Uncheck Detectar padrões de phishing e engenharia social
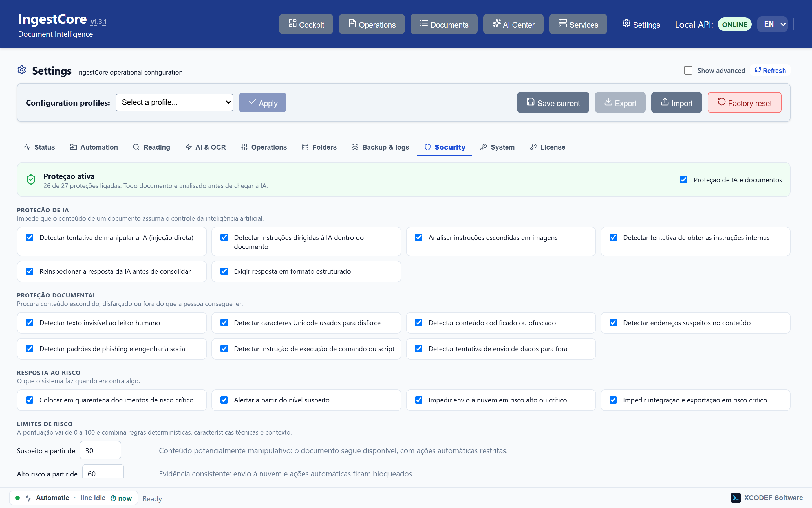This screenshot has height=508, width=812. [x=30, y=349]
